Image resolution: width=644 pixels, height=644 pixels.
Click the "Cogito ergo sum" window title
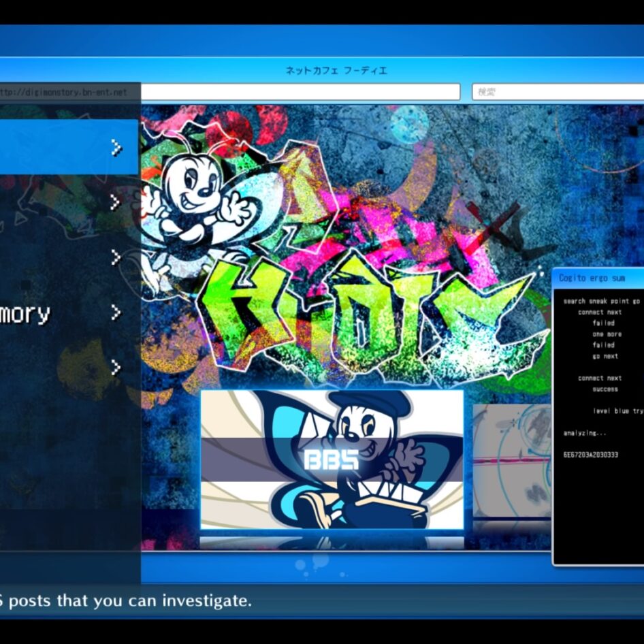click(592, 278)
